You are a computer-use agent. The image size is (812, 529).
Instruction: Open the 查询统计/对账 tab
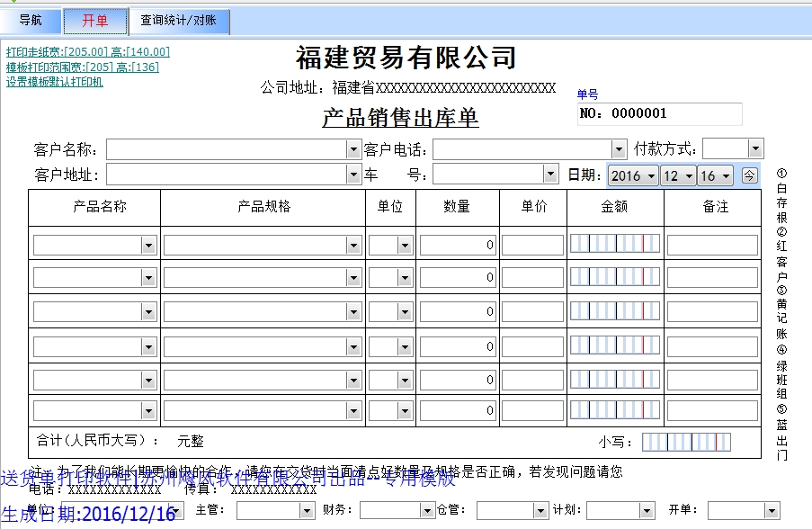(x=179, y=21)
